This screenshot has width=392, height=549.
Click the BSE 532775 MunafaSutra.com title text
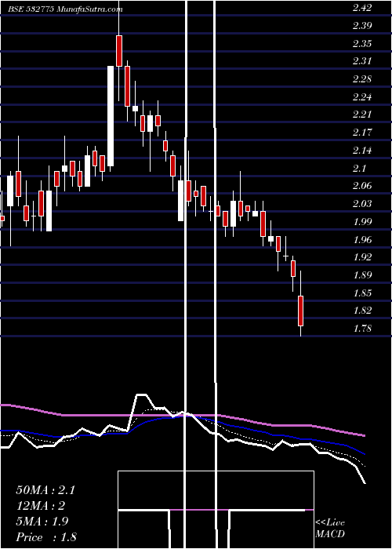[65, 9]
